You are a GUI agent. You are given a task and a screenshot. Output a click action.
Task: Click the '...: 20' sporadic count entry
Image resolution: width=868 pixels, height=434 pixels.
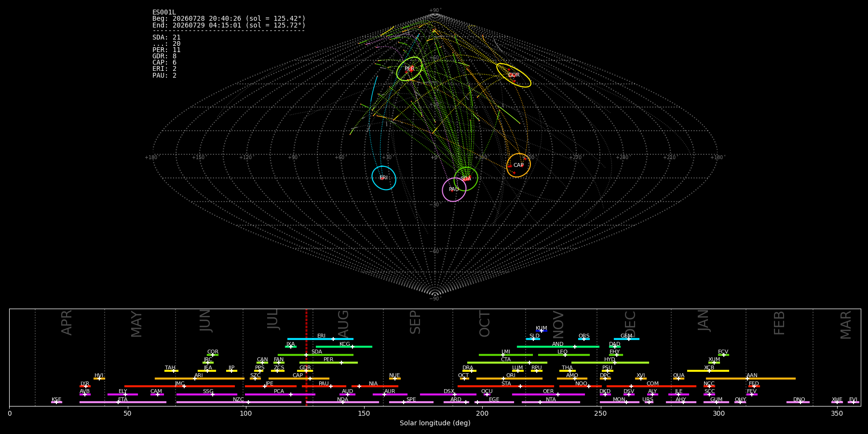point(166,43)
